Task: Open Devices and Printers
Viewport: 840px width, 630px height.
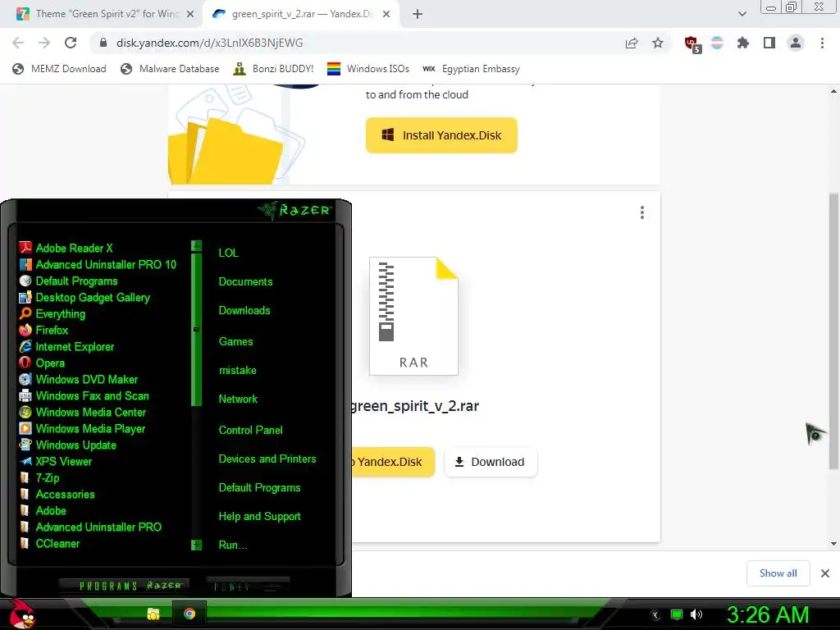Action: point(267,459)
